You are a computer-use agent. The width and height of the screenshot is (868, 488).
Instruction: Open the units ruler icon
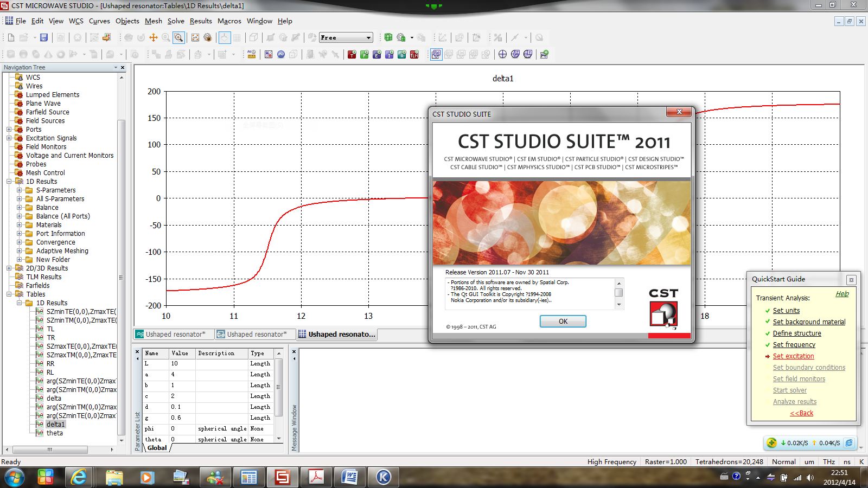pos(252,54)
